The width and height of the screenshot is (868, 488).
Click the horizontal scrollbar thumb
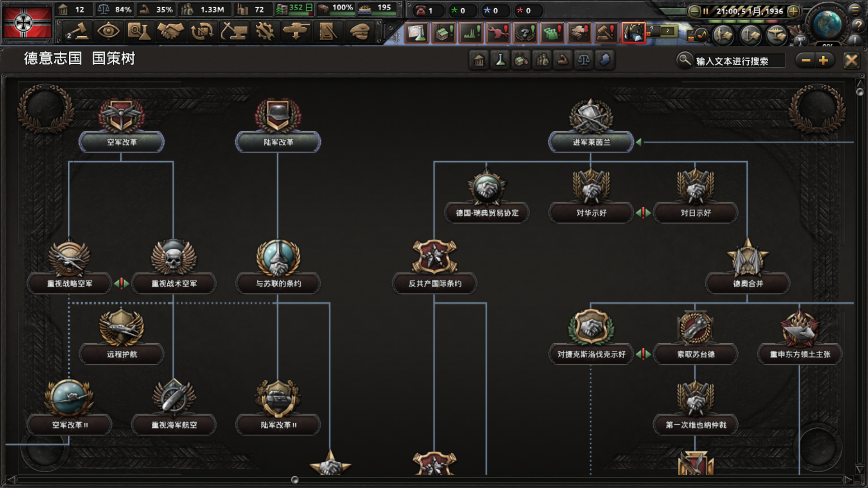[295, 480]
